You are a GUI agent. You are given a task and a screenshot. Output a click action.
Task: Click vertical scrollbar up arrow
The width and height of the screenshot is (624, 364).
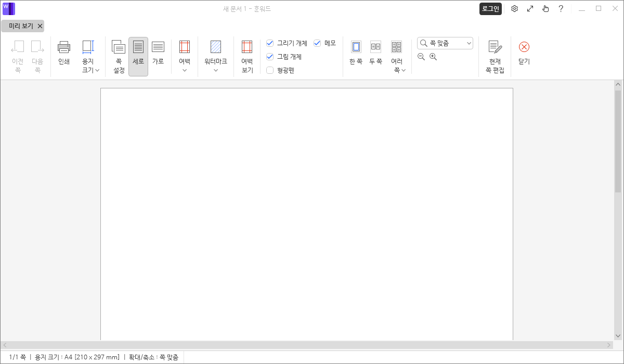point(618,84)
